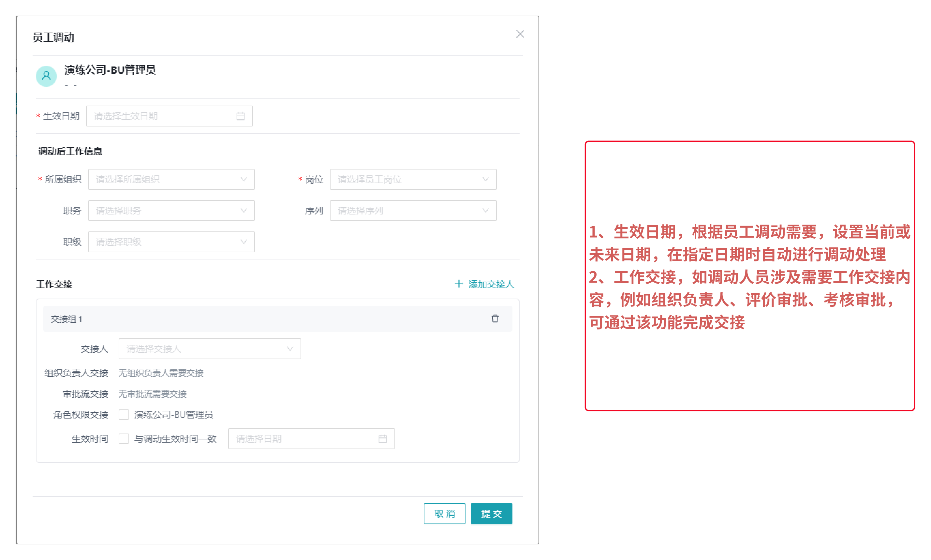
Task: Check the 演练公司-BU管理员 role checkbox
Action: click(x=124, y=415)
